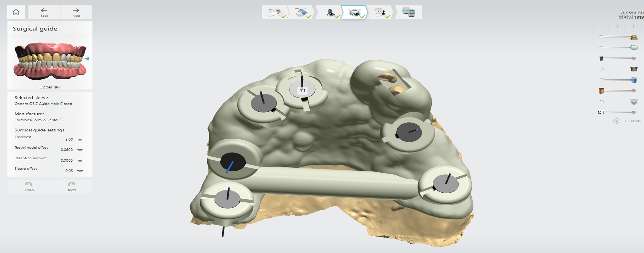Switch to visibility preset tab 2
644x253 pixels.
pos(617,27)
